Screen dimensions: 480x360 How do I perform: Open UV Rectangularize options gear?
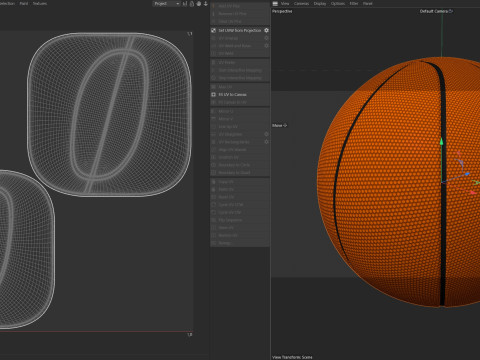pos(266,142)
